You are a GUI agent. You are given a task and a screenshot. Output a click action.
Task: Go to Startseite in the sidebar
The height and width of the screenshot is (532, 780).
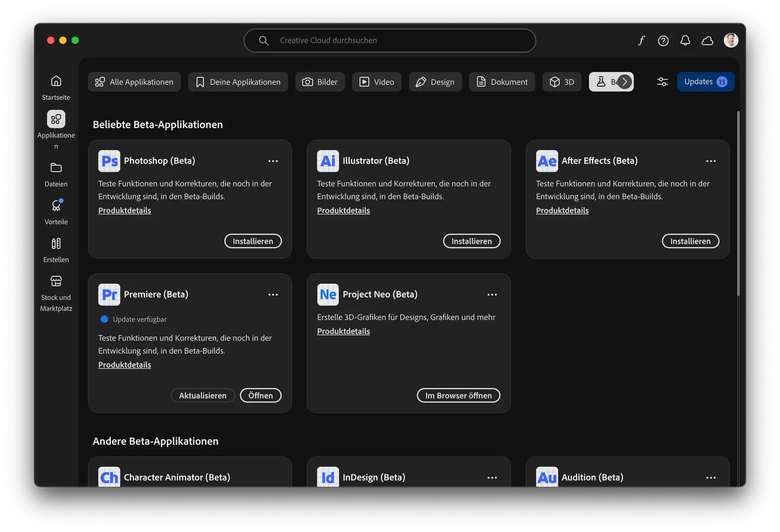pos(56,87)
